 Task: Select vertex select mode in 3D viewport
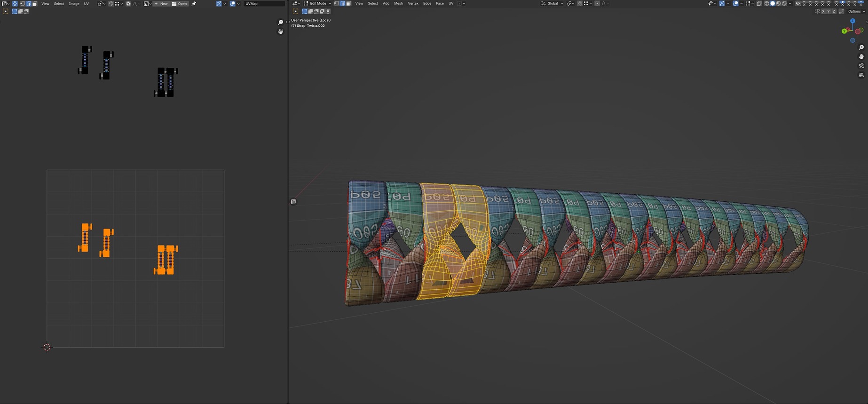(336, 4)
